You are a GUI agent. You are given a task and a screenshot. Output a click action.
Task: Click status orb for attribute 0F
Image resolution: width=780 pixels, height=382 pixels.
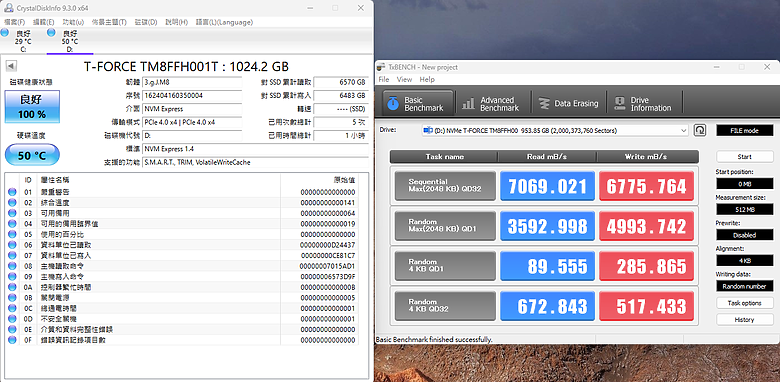point(12,340)
